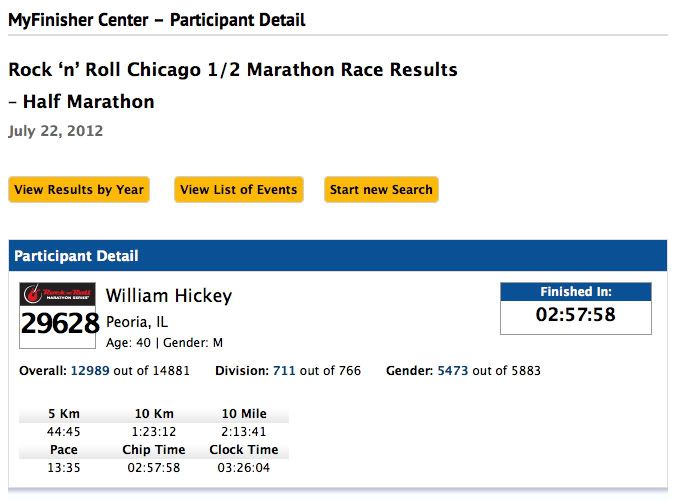Select the Peoria, IL location text

point(137,322)
